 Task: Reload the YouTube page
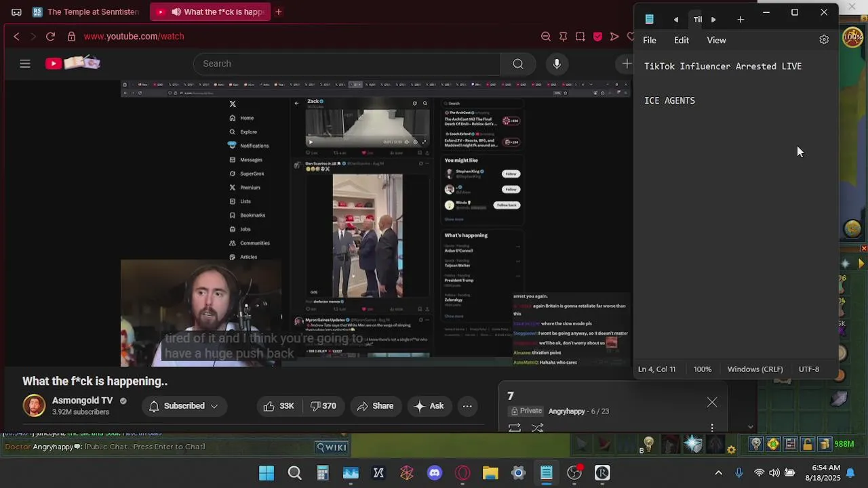coord(50,37)
